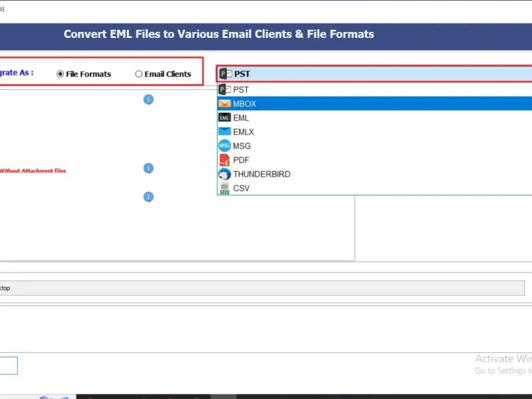Image resolution: width=532 pixels, height=399 pixels.
Task: Click the orange MBOX envelope icon
Action: 224,104
